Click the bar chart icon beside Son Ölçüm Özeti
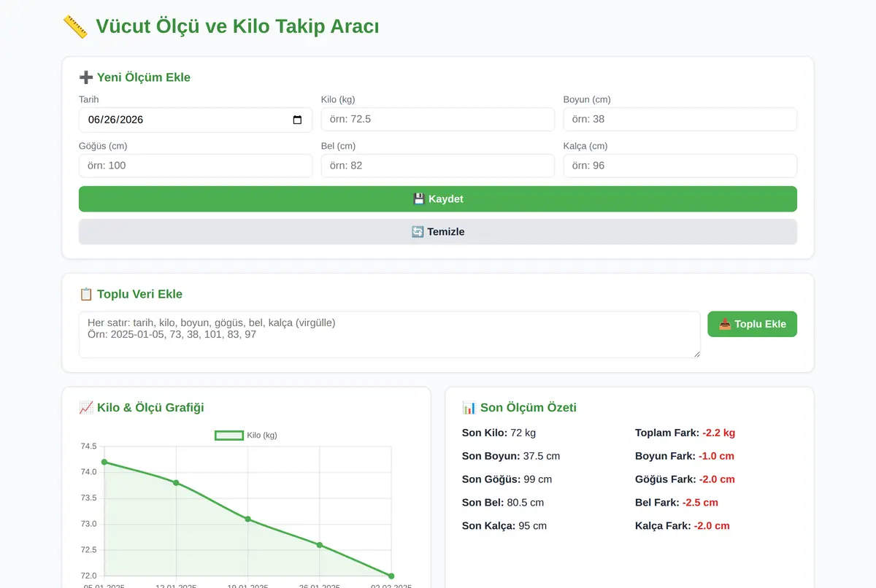The width and height of the screenshot is (876, 588). pos(469,407)
